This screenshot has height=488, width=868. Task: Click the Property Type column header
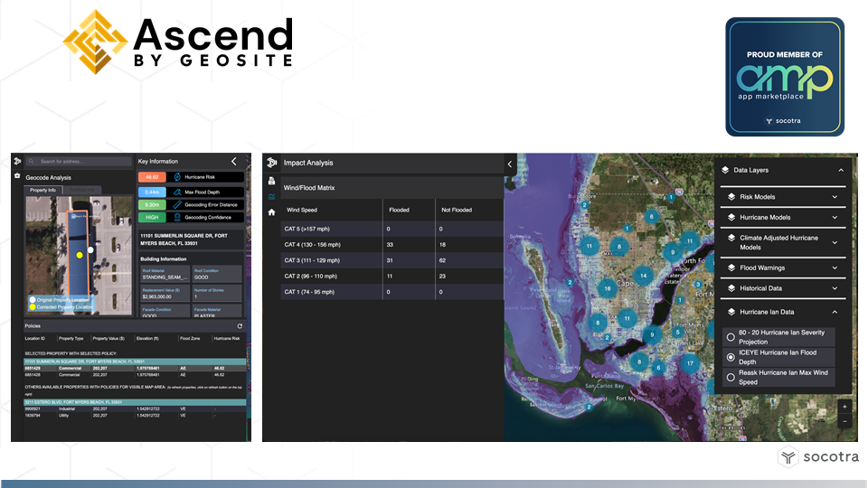(x=71, y=338)
